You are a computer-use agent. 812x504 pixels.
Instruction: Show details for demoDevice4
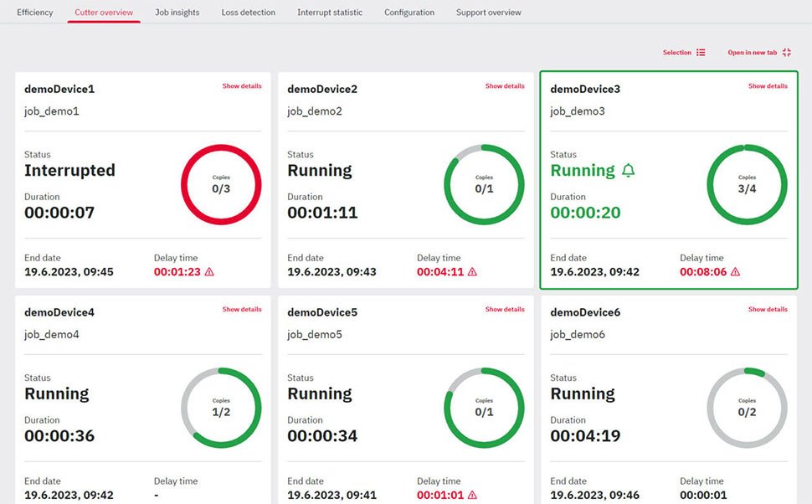242,309
